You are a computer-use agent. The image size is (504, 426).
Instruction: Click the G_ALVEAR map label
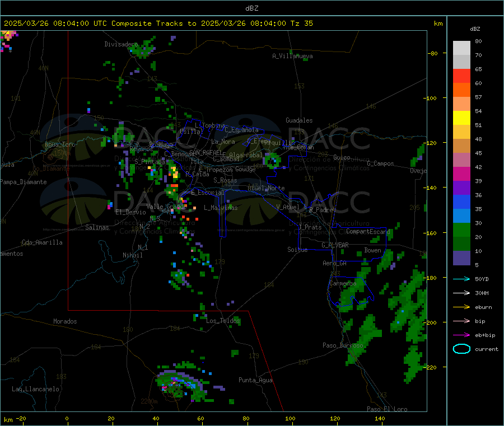(335, 245)
